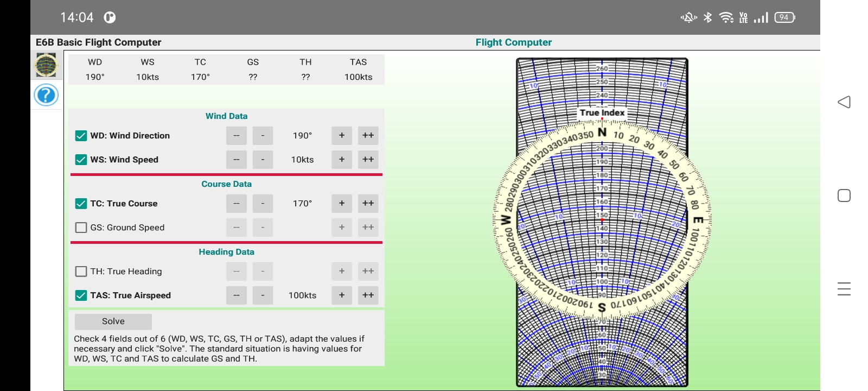The height and width of the screenshot is (391, 868).
Task: Open the E6B globe app icon
Action: coord(46,65)
